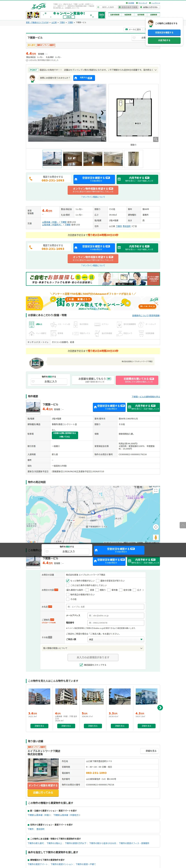Screen dimensions: 186x868
Task: Click the blue 内見する button near staff avatar
Action: tap(84, 78)
